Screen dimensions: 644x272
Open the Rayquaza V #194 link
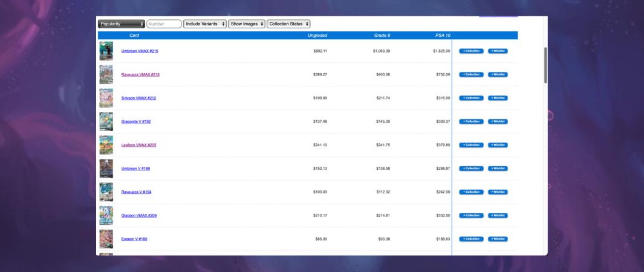point(136,192)
